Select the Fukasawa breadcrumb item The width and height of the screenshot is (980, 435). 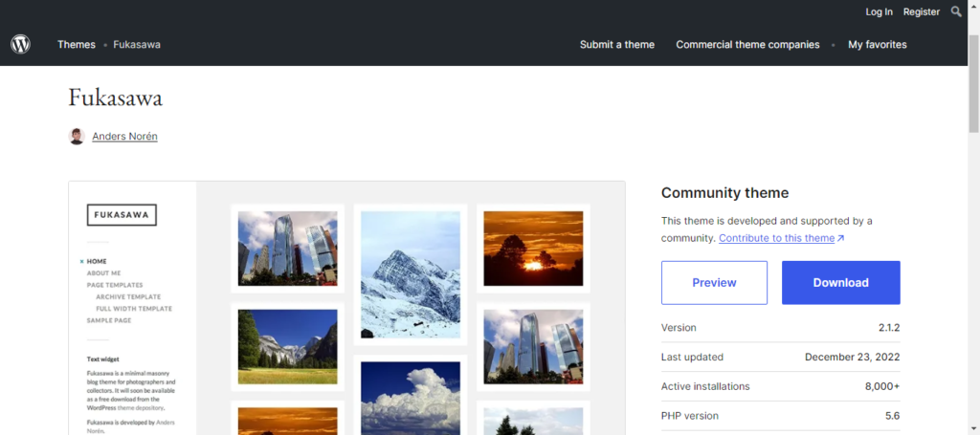click(137, 44)
